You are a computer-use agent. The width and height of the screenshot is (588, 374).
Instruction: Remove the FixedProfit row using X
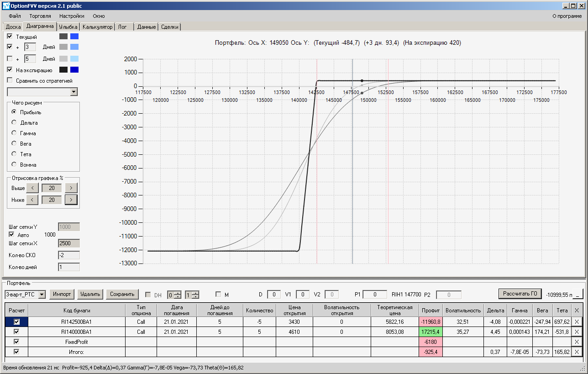click(577, 342)
